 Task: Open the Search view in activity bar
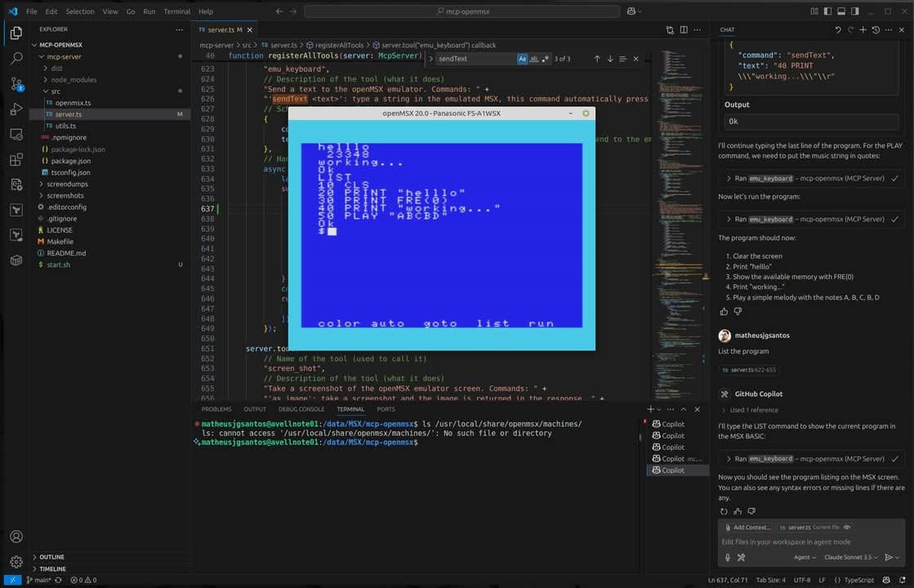[x=16, y=58]
